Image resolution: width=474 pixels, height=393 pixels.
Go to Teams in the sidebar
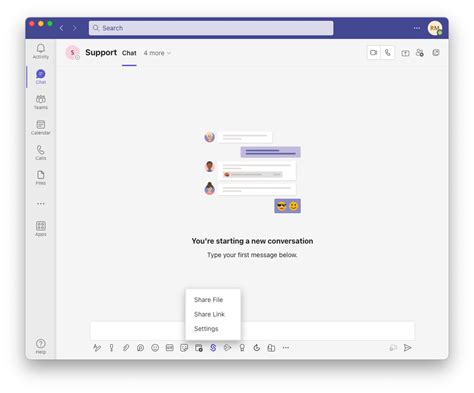(41, 102)
